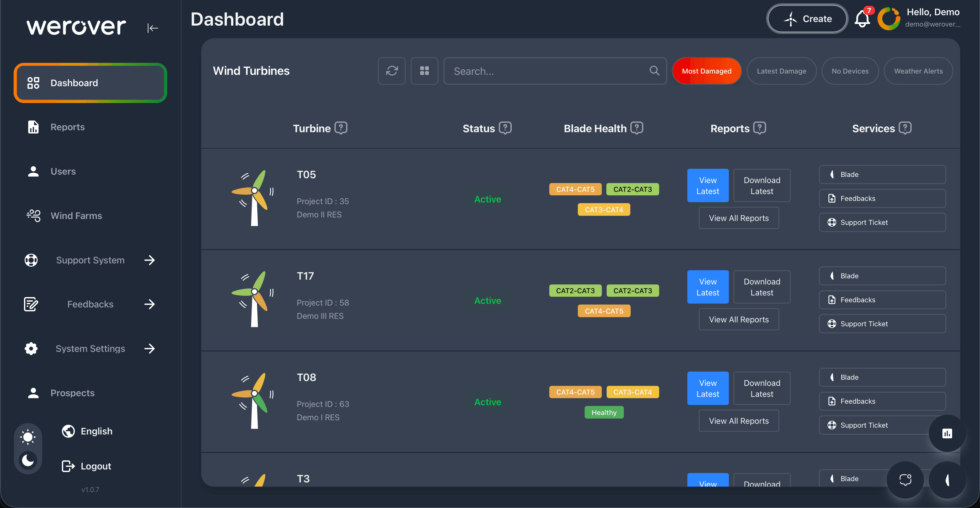Log out via the Logout item

point(86,466)
